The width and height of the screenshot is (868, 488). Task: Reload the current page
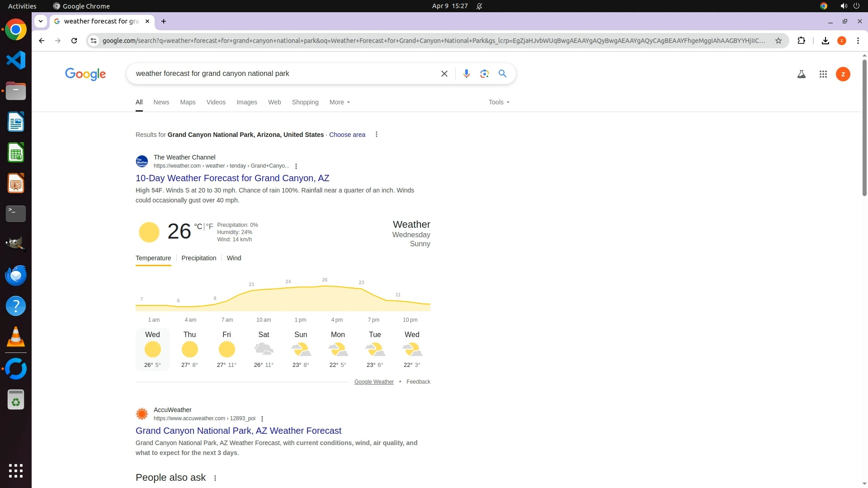[74, 41]
